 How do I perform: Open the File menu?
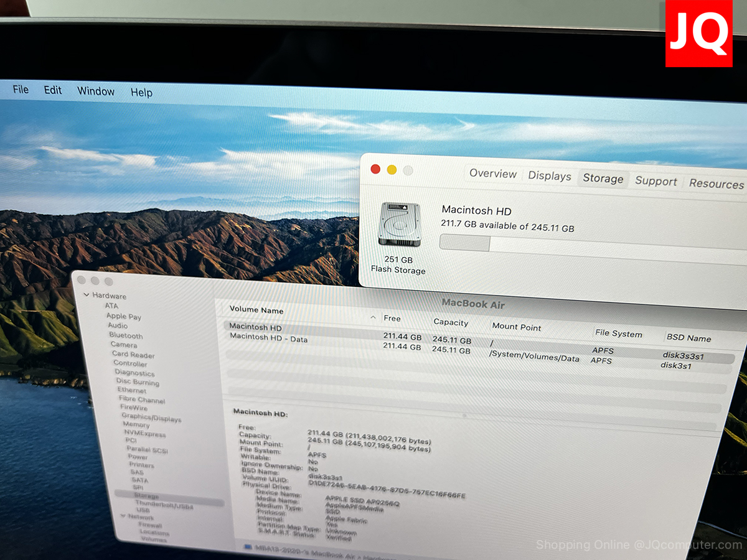[x=21, y=90]
